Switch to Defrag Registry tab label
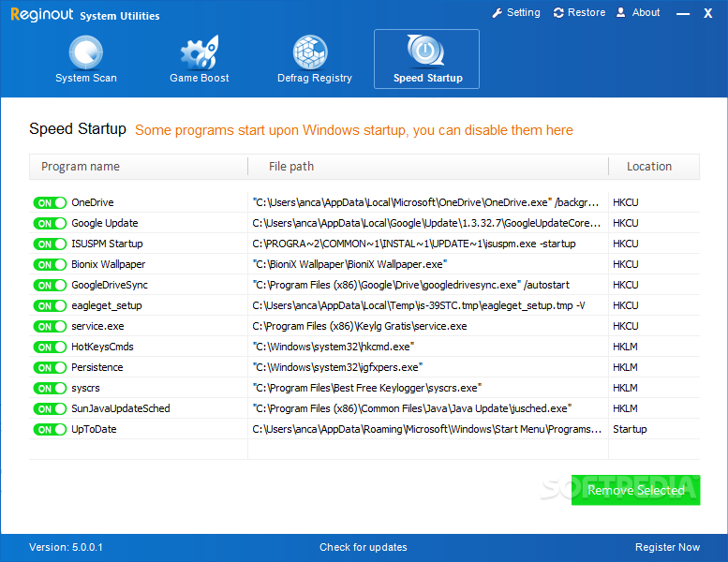This screenshot has height=562, width=728. 314,78
